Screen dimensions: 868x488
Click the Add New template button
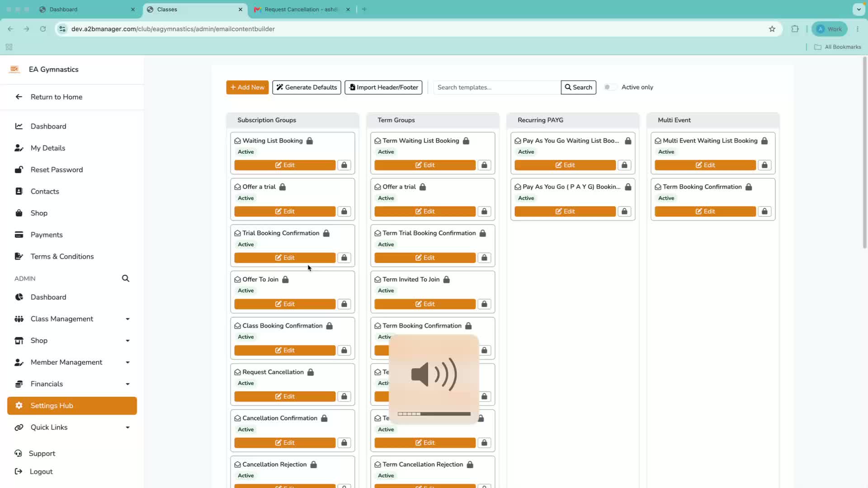pyautogui.click(x=247, y=87)
